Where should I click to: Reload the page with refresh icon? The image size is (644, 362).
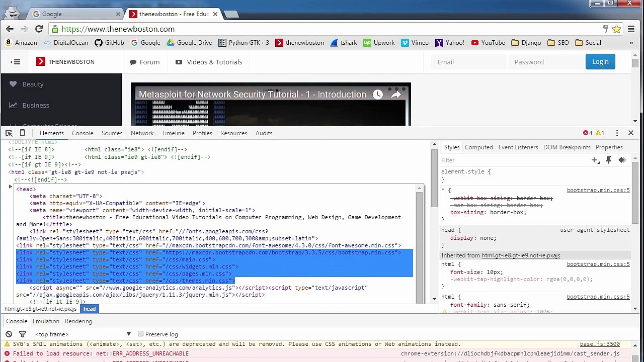click(x=38, y=29)
